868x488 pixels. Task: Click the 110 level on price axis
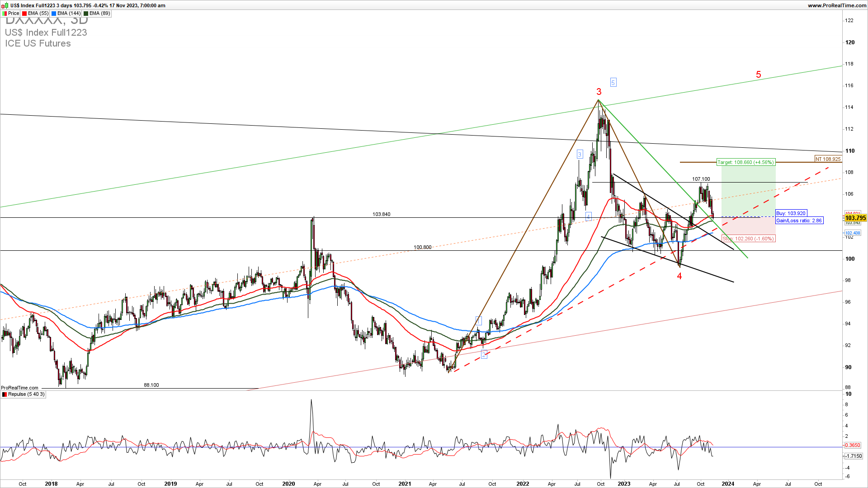click(850, 151)
